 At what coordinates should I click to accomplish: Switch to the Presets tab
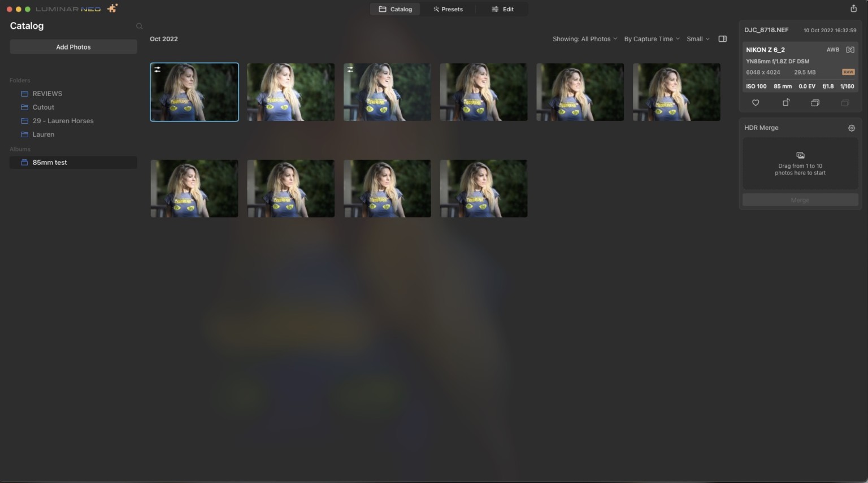448,9
